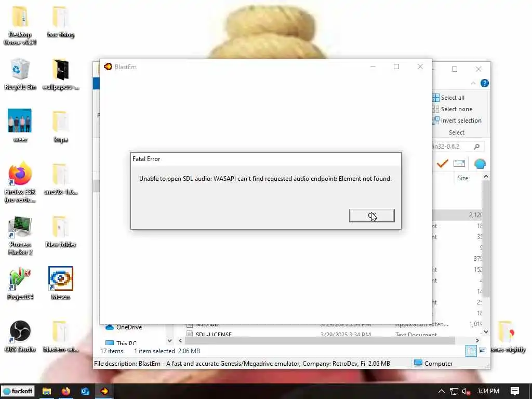Click the Start button labeled fuckoff
532x399 pixels.
[18, 391]
